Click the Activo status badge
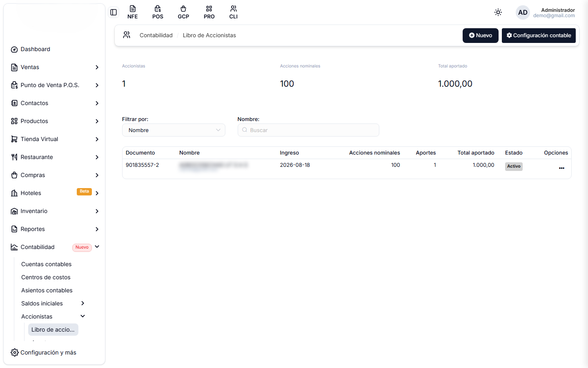This screenshot has width=588, height=368. click(514, 166)
